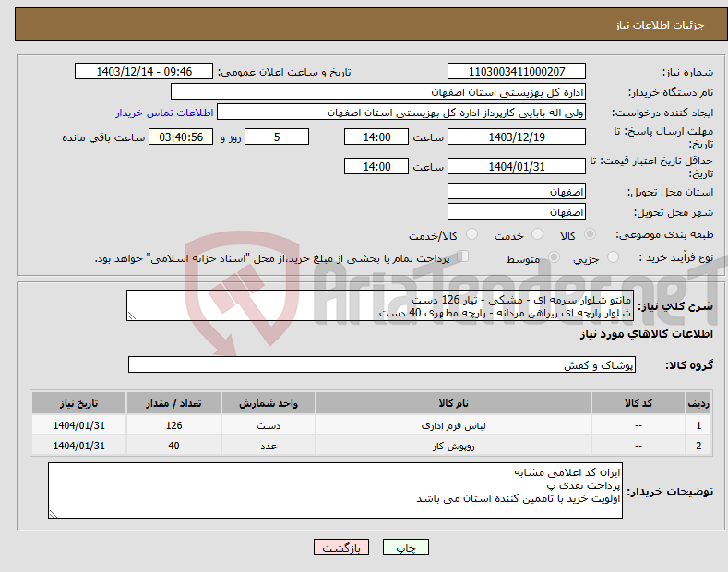Click the گروه کالا field پوشاک و کفش
728x572 pixels.
coord(382,365)
